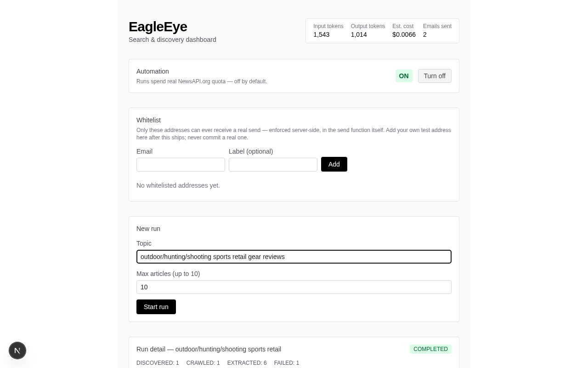The height and width of the screenshot is (368, 588).
Task: Click the EXTRACTED run statistic
Action: [247, 363]
